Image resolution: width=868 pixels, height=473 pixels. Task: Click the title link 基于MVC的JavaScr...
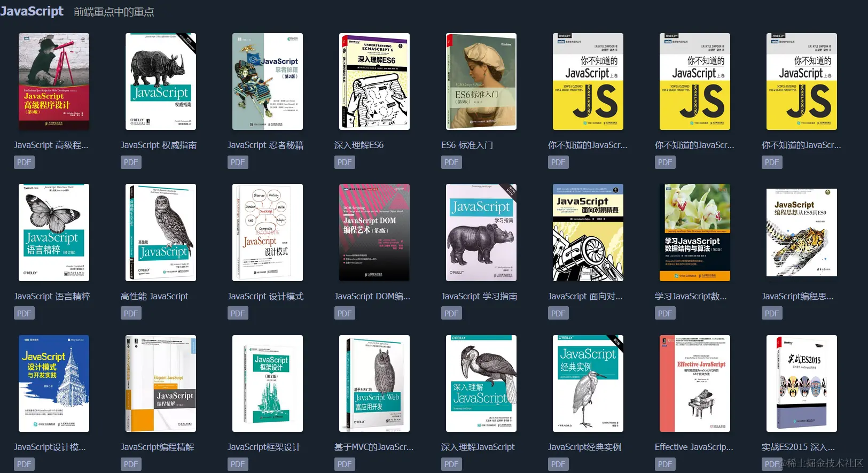pos(374,447)
